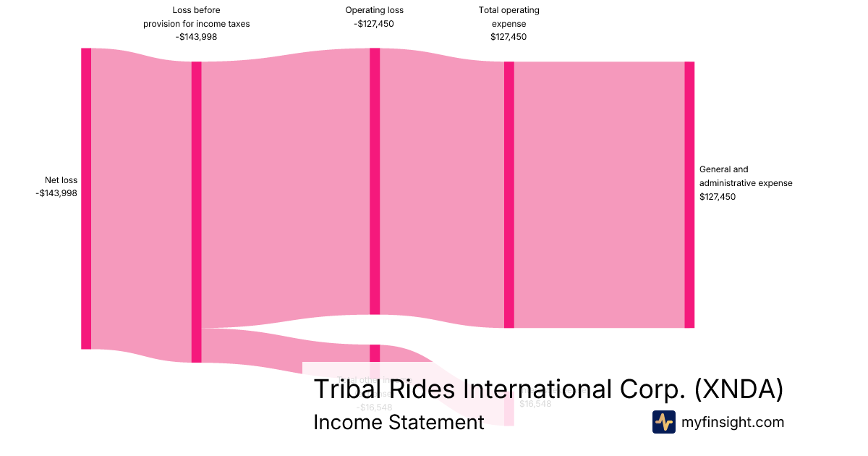Select the Operating loss -$127,450 label
Viewport: 868px width, 456px height.
[375, 17]
